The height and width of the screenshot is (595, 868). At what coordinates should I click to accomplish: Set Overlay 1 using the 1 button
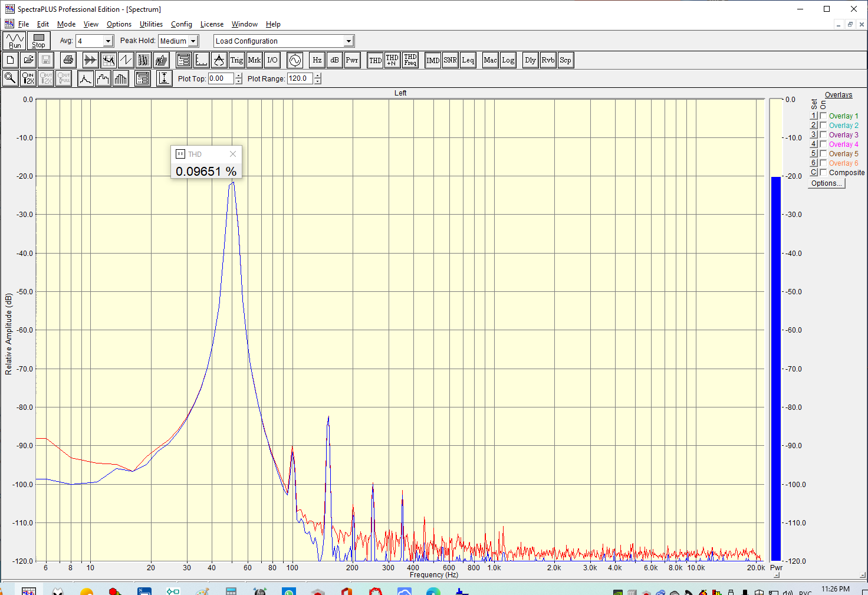tap(813, 116)
